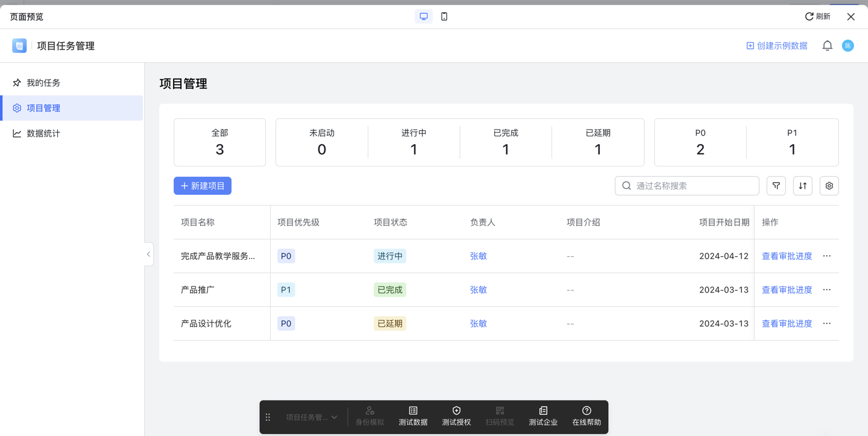This screenshot has height=436, width=868.
Task: Switch to mobile preview mode icon
Action: point(444,16)
